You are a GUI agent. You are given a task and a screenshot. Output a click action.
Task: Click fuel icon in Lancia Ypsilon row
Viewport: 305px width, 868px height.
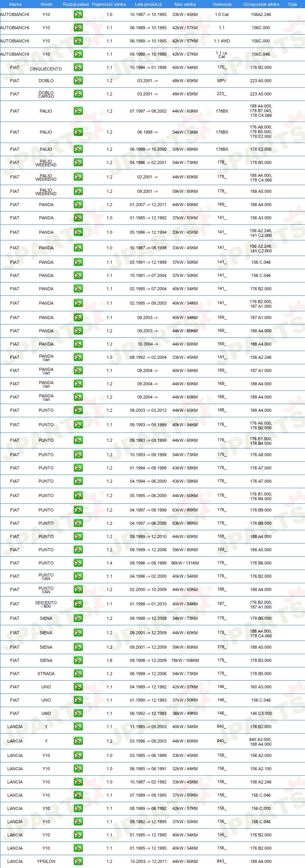(x=78, y=861)
